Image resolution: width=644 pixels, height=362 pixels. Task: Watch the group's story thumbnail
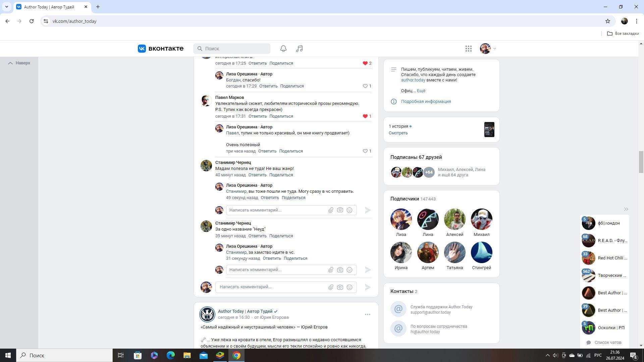pyautogui.click(x=489, y=130)
